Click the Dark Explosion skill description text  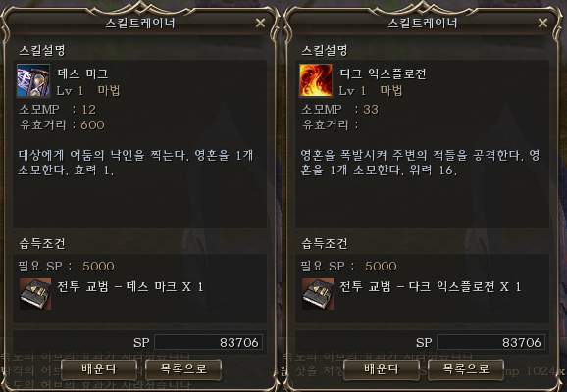(420, 163)
